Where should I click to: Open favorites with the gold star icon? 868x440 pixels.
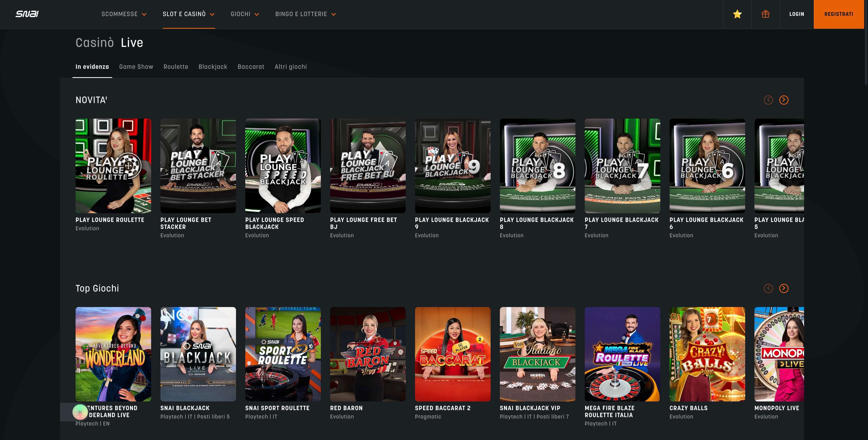(x=737, y=14)
